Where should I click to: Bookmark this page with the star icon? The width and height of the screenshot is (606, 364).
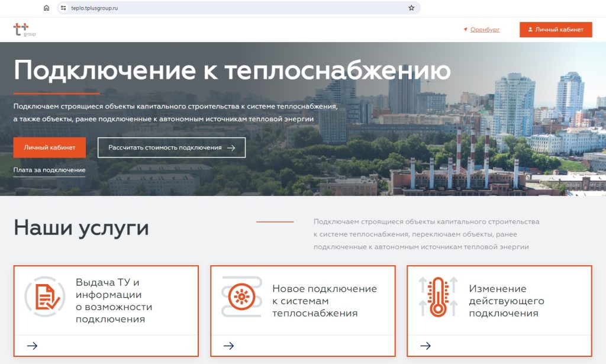(x=411, y=8)
